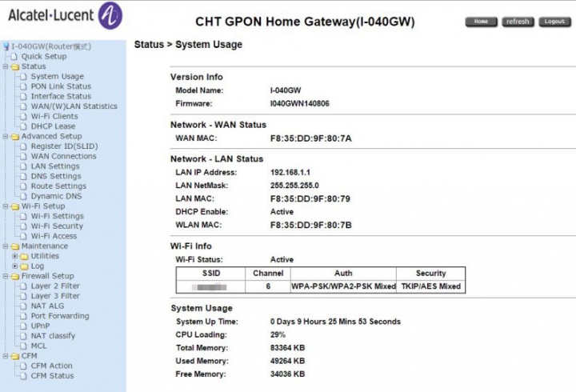Collapse the Advanced Setup folder

click(6, 136)
